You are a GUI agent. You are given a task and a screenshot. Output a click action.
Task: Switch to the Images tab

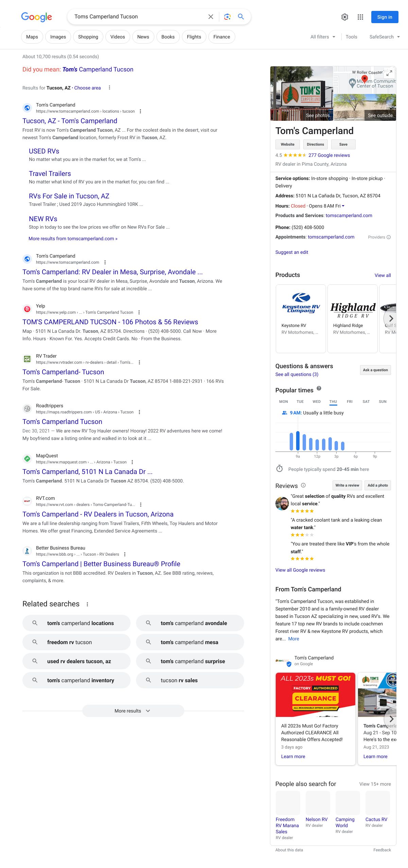[58, 37]
